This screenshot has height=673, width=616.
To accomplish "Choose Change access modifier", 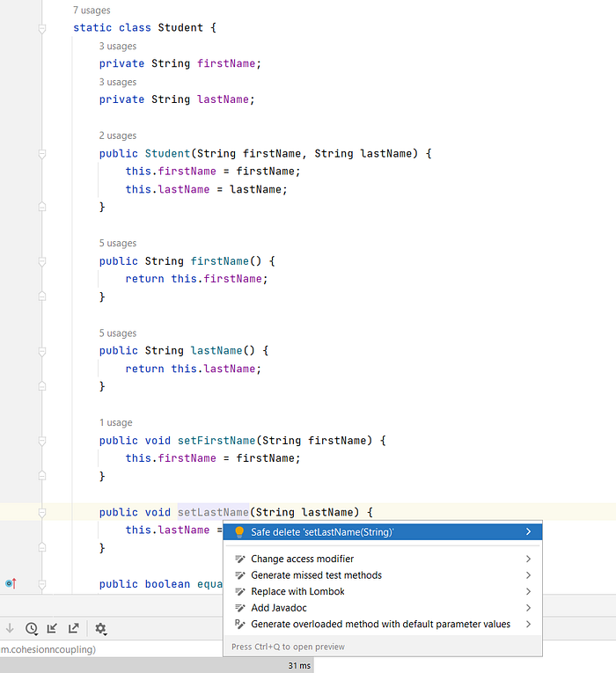I will [x=383, y=559].
